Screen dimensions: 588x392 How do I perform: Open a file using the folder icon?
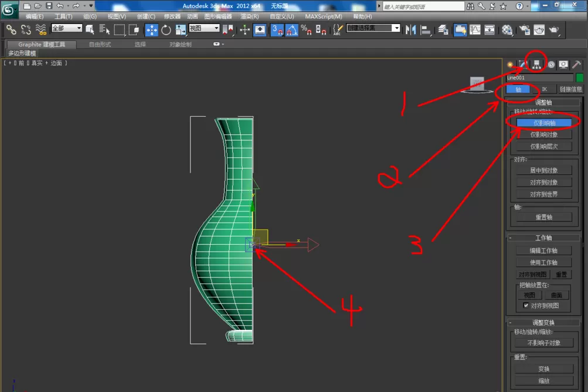[38, 6]
